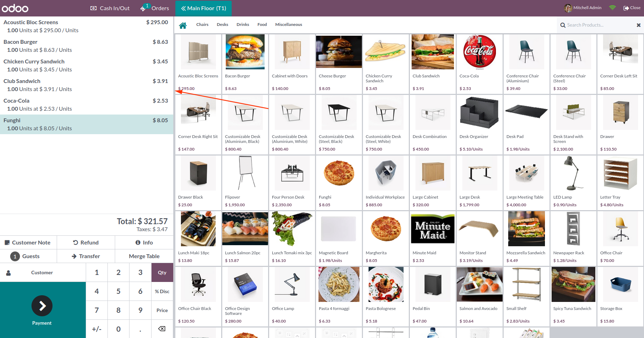644x338 pixels.
Task: Click the backspace key on numpad
Action: (x=162, y=329)
